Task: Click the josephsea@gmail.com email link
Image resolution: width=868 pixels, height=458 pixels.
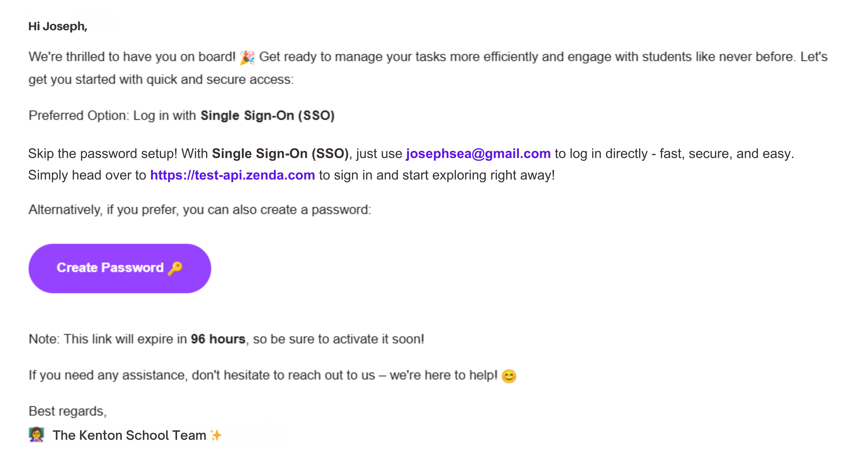Action: [478, 154]
